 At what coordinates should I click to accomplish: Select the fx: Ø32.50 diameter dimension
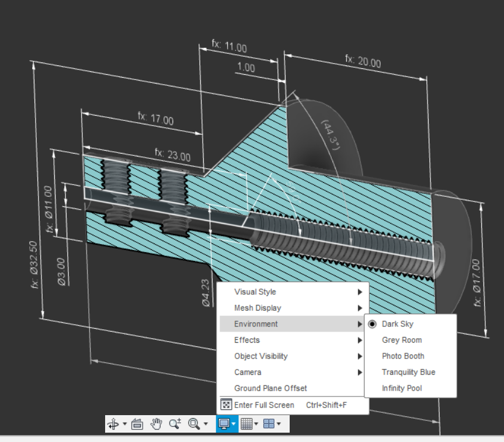tap(34, 264)
